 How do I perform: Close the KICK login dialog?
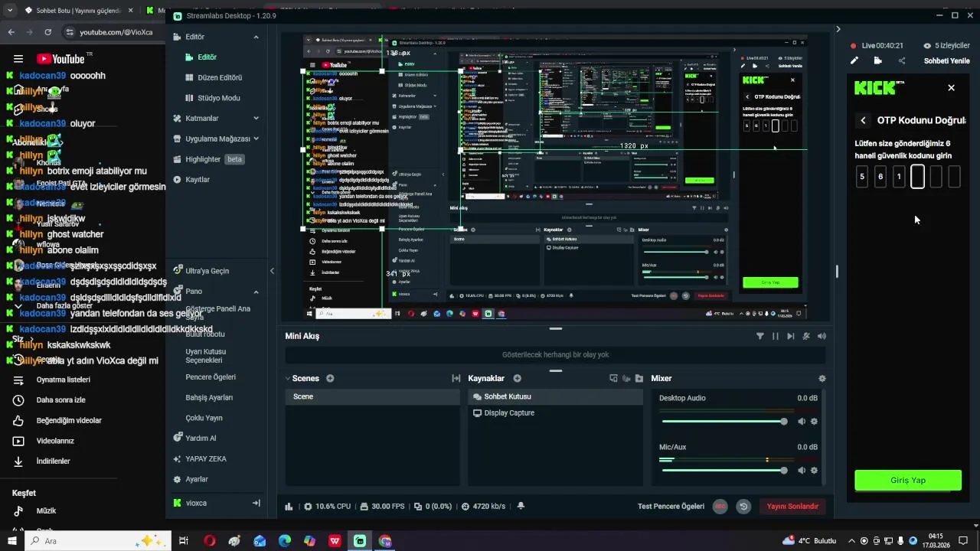[x=952, y=88]
